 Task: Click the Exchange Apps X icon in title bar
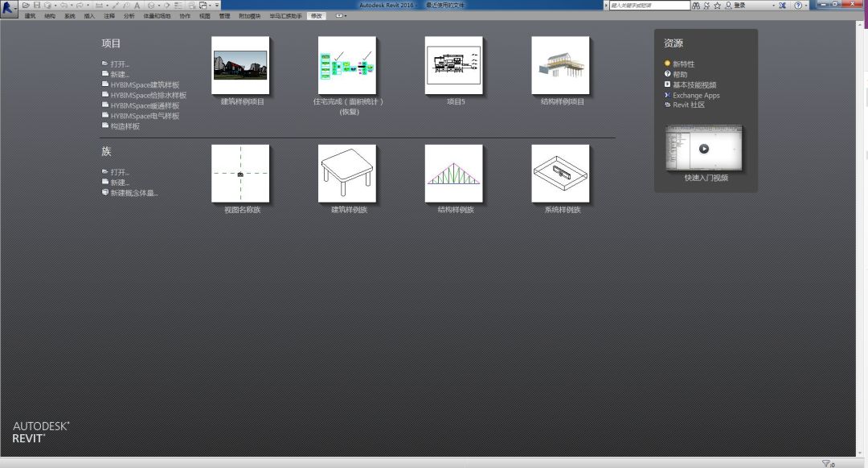click(x=782, y=5)
